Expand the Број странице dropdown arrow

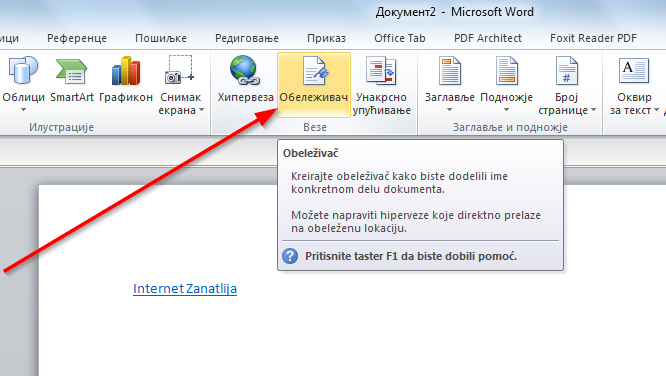tap(593, 110)
